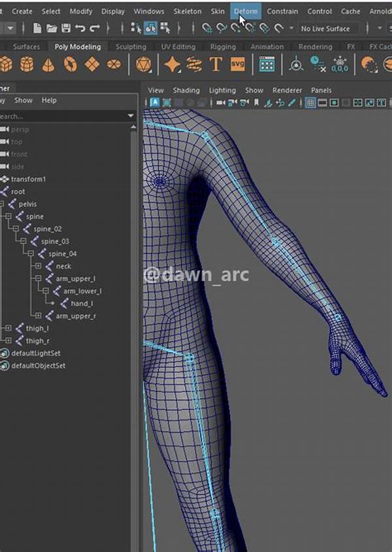Toggle snap to grids magnet
392x552 pixels.
coord(207,28)
